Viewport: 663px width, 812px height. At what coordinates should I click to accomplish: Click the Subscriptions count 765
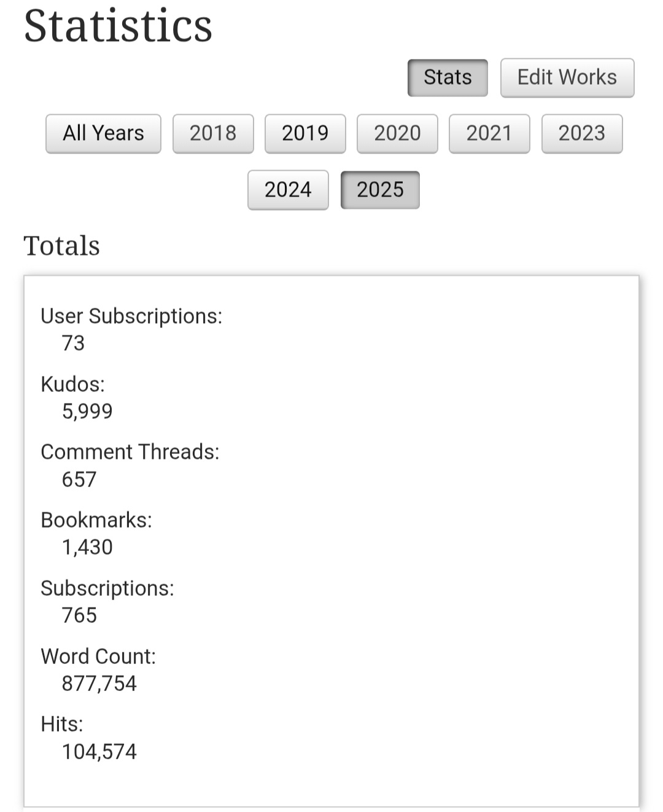pos(79,615)
